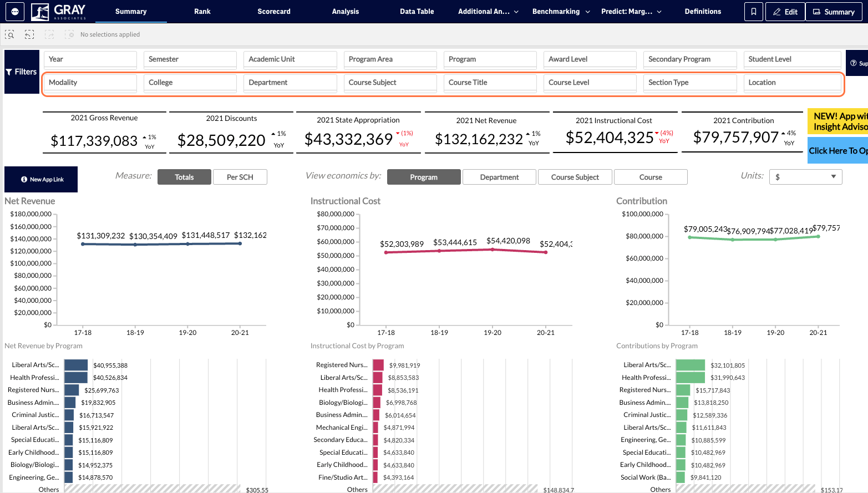This screenshot has width=868, height=493.
Task: Expand the Additional Analysis dropdown menu
Action: coord(488,11)
